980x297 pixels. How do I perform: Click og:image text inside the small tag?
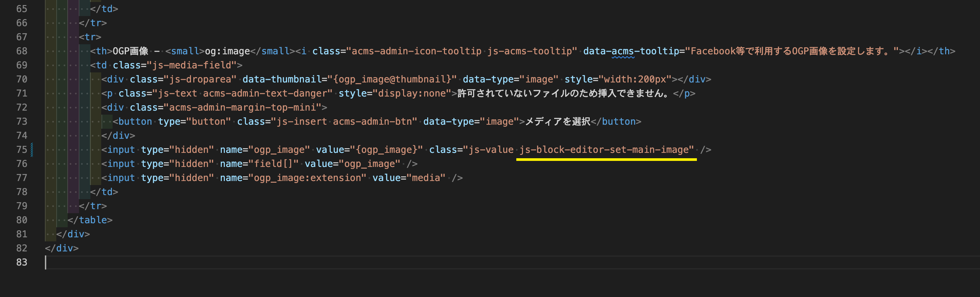coord(227,51)
